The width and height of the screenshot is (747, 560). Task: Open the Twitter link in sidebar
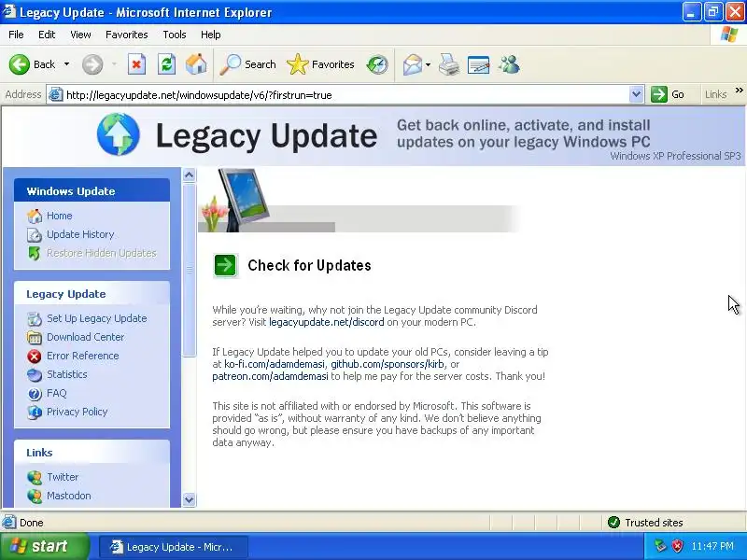(x=63, y=477)
